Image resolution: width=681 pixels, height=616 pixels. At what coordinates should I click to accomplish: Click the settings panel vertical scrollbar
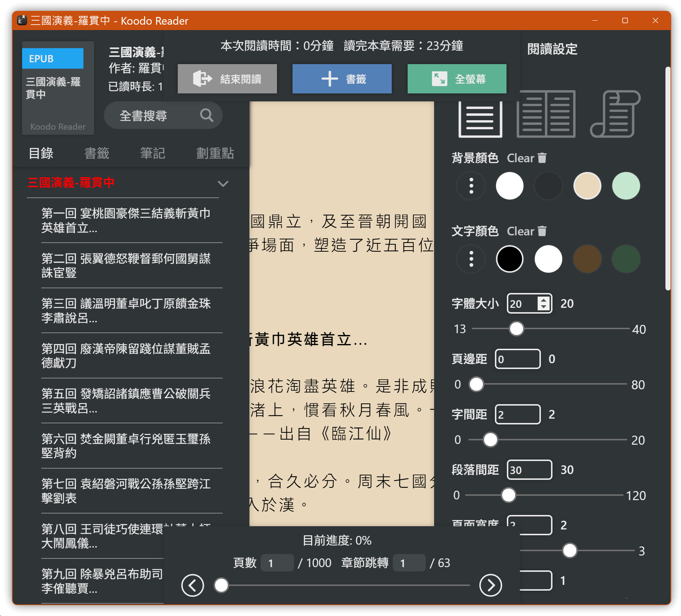668,178
